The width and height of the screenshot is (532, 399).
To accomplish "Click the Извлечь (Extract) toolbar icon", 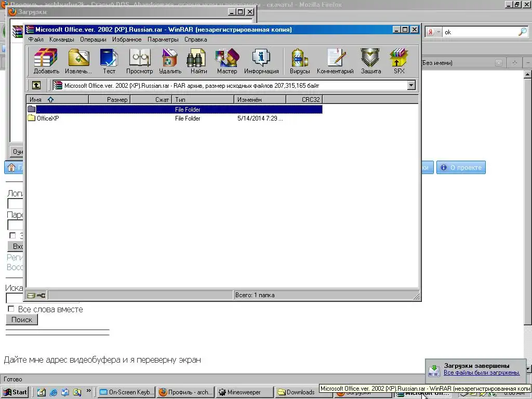I will 78,61.
